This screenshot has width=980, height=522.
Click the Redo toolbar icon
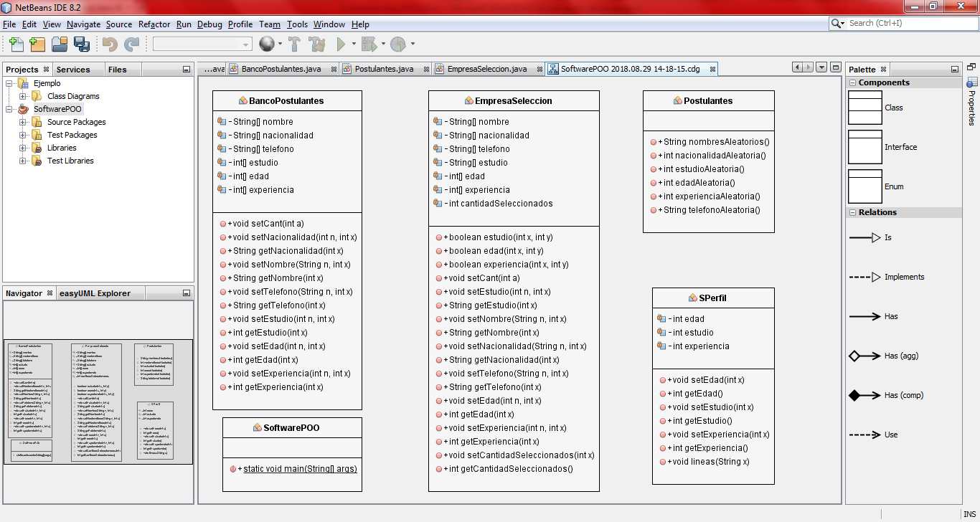131,44
